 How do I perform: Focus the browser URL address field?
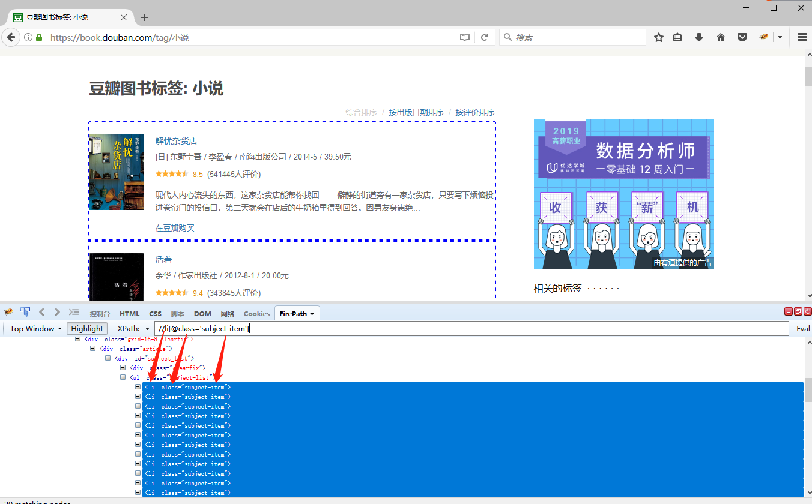click(x=252, y=37)
